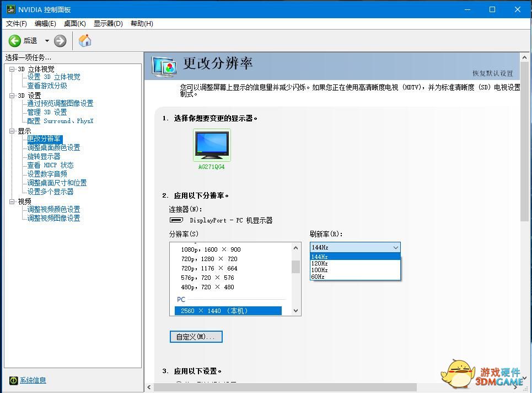Open 设置数字音频 page
The height and width of the screenshot is (393, 532).
[47, 174]
